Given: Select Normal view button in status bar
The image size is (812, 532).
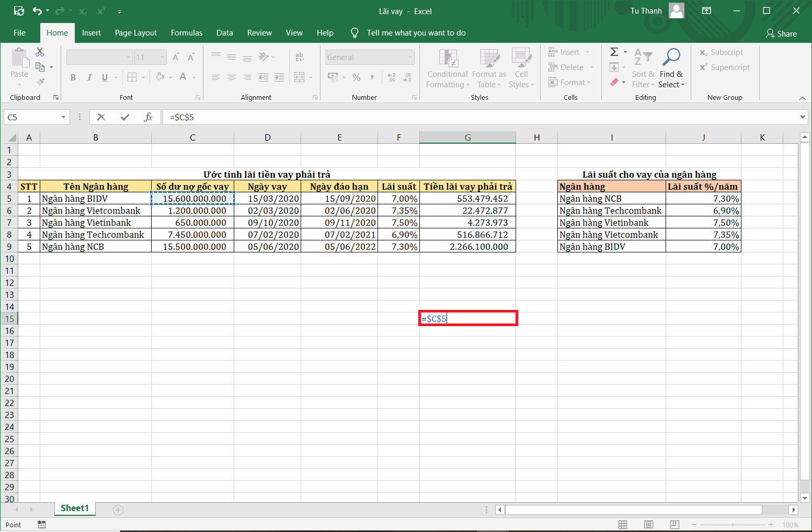Looking at the screenshot, I should pos(623,524).
